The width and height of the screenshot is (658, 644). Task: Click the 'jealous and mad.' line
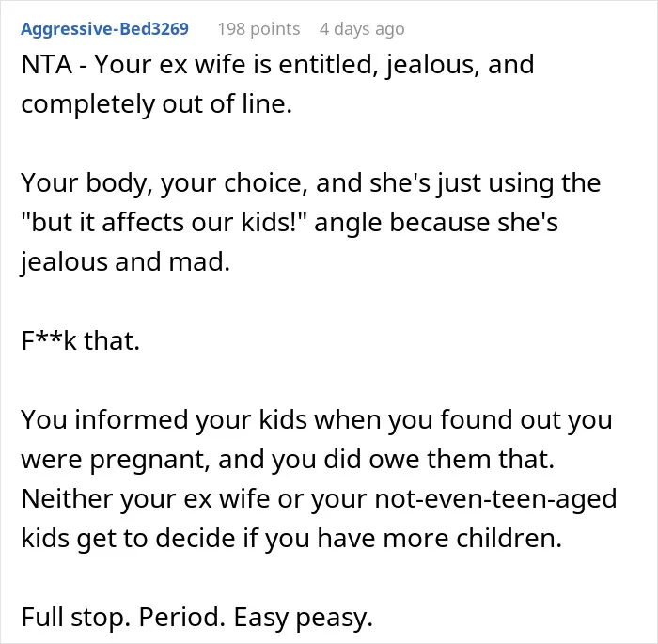(125, 262)
